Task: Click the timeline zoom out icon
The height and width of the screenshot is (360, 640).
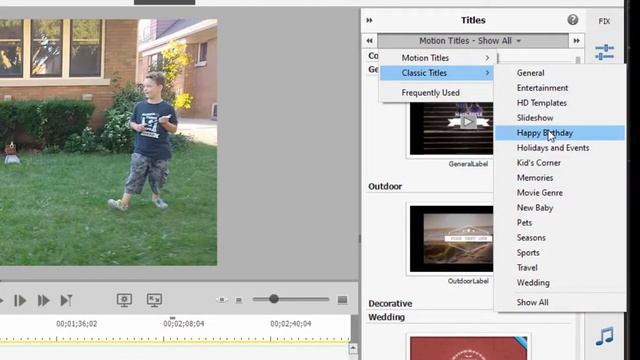Action: pos(222,300)
